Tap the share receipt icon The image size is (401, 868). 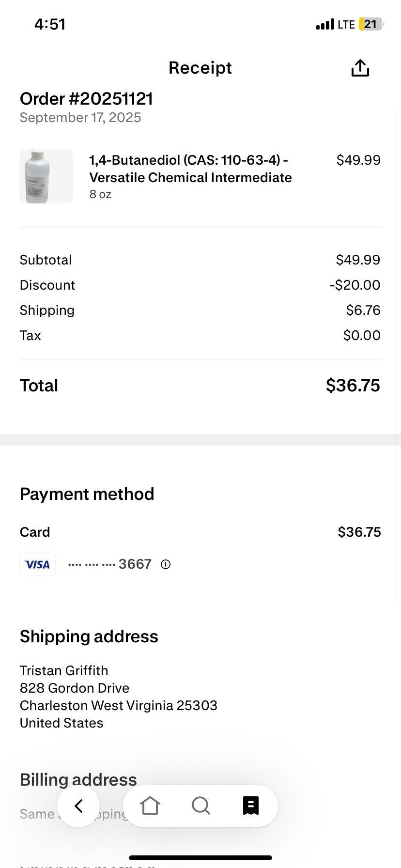[360, 68]
